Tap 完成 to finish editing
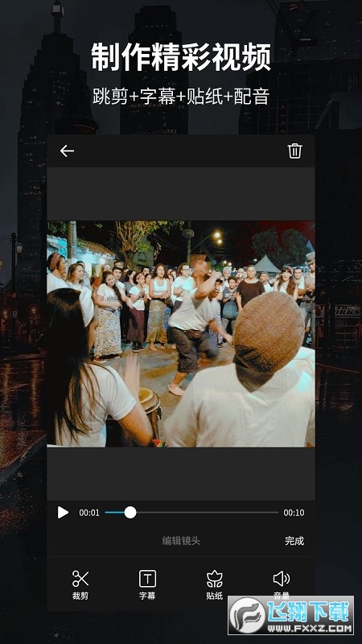This screenshot has width=362, height=644. [x=294, y=540]
